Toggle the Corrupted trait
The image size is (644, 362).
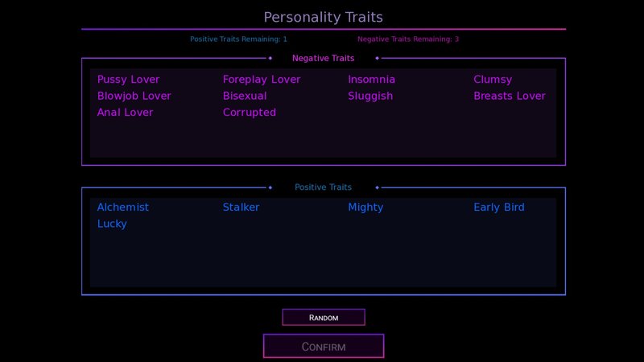click(250, 113)
